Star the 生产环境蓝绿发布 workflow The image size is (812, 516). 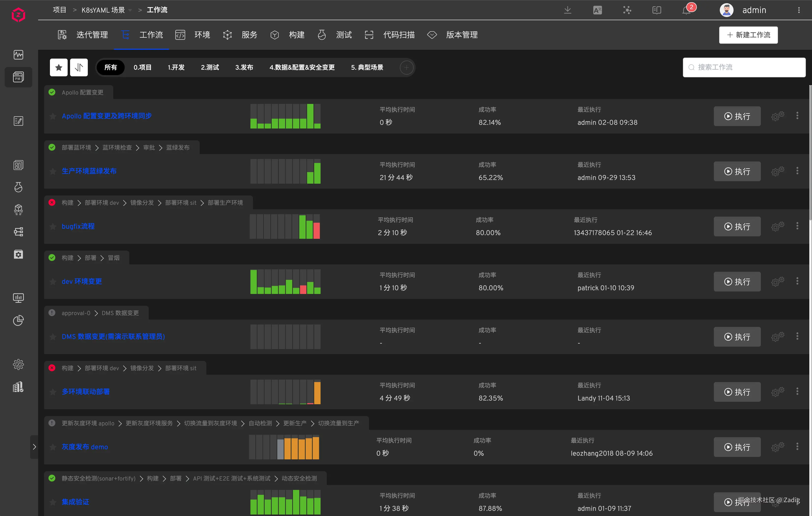coord(53,171)
